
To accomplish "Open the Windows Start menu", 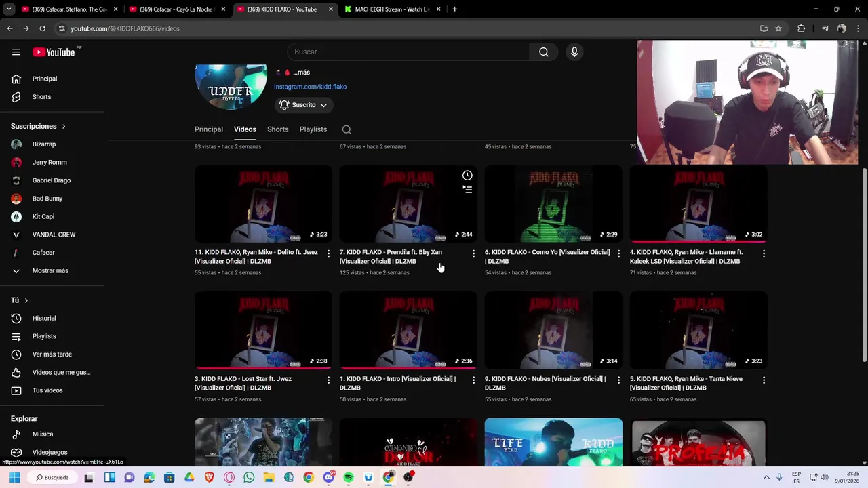I will click(14, 477).
